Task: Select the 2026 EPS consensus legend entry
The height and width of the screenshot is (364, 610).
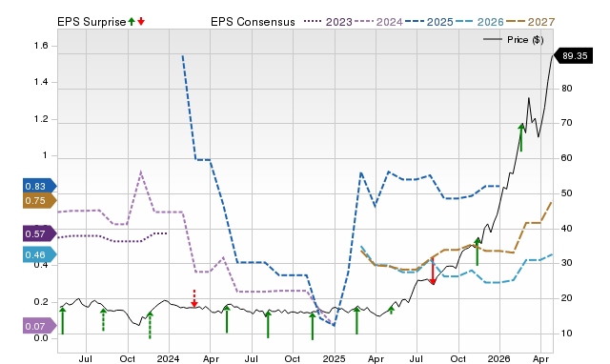Action: [x=479, y=22]
